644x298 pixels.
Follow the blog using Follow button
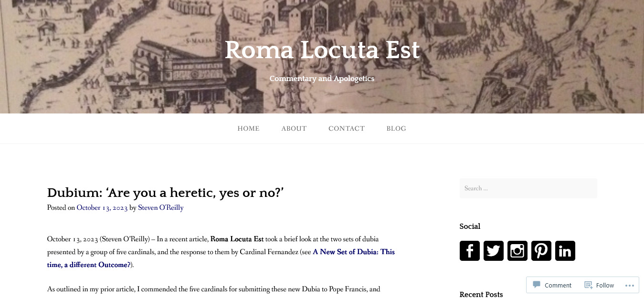pyautogui.click(x=599, y=285)
